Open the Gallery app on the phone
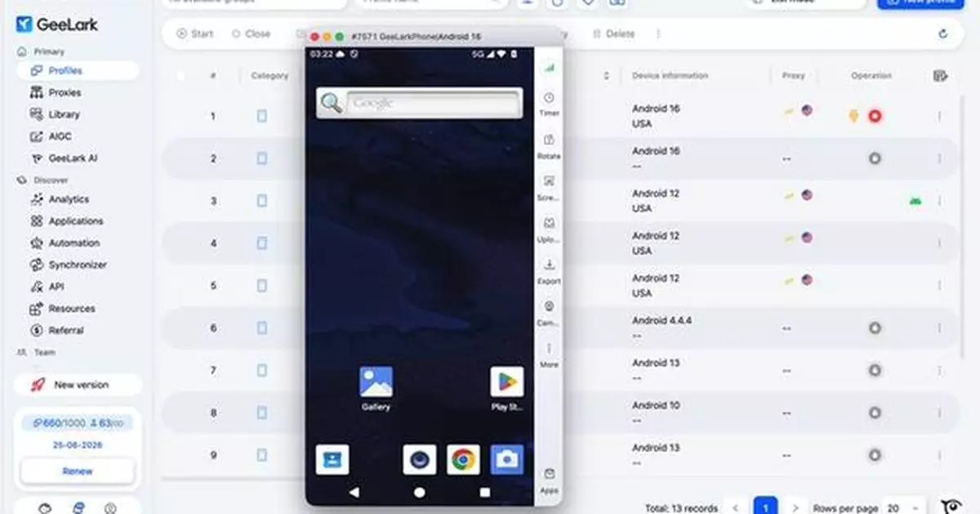The height and width of the screenshot is (514, 980). click(376, 382)
